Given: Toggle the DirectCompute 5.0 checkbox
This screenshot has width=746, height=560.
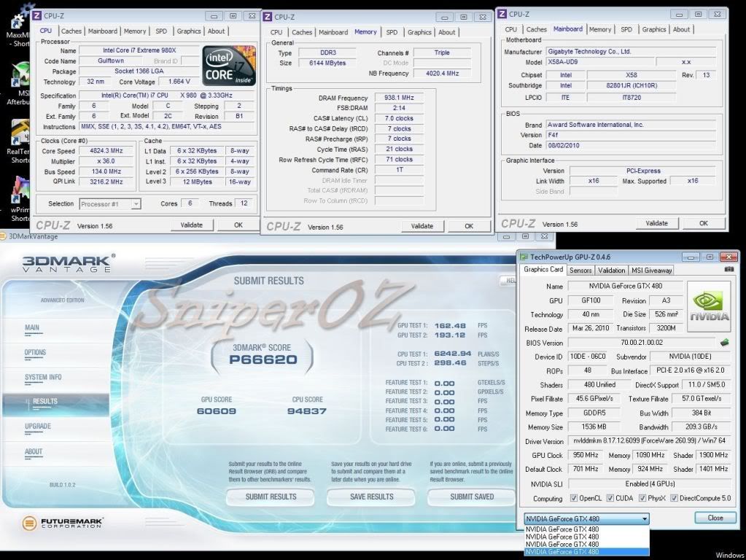Looking at the screenshot, I should tap(673, 499).
